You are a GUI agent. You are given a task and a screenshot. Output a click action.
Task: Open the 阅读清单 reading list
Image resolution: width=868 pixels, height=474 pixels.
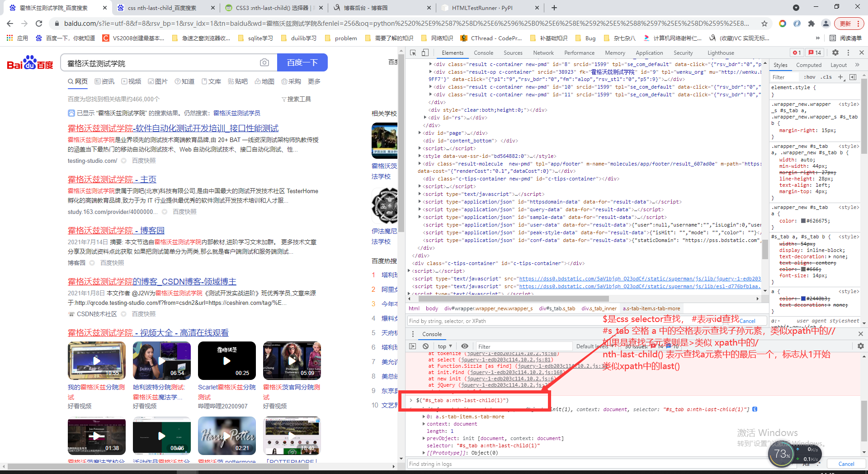[x=846, y=38]
